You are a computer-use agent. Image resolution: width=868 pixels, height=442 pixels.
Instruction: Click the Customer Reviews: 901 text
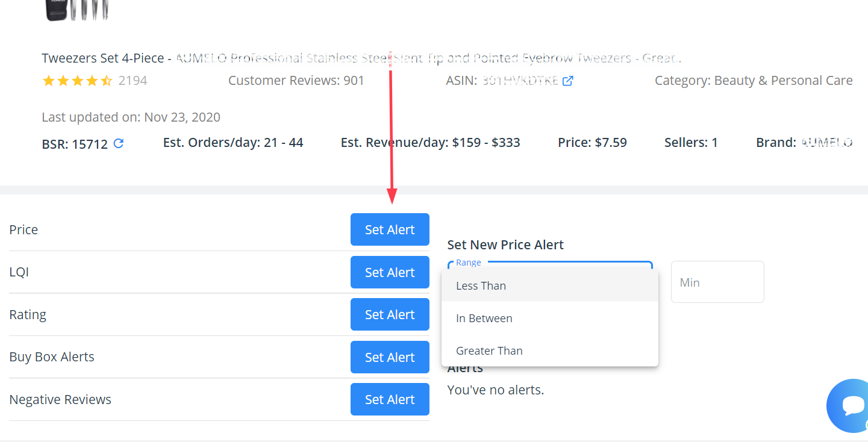(x=296, y=81)
